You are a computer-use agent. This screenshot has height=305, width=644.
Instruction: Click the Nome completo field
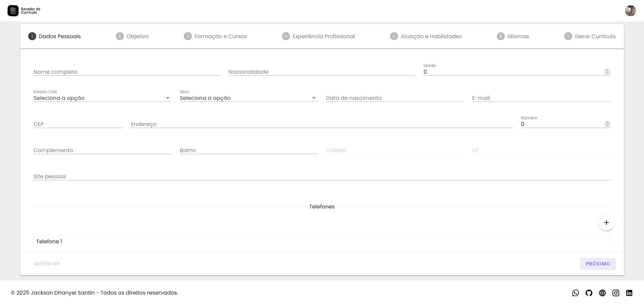(x=127, y=72)
